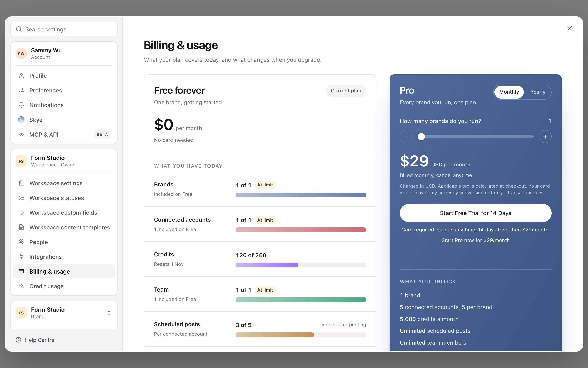Open Workspace statuses menu item
Viewport: 588px width, 368px height.
click(x=64, y=198)
